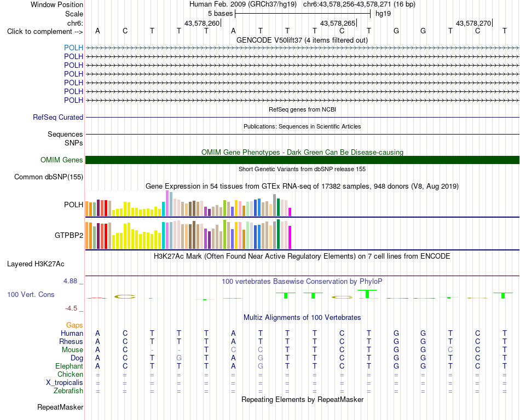Click the POLH GTEx tissue expression bar chart

pos(188,203)
